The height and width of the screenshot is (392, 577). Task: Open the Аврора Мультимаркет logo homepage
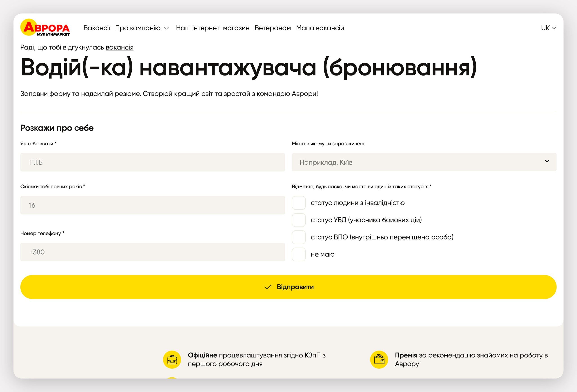(x=45, y=27)
